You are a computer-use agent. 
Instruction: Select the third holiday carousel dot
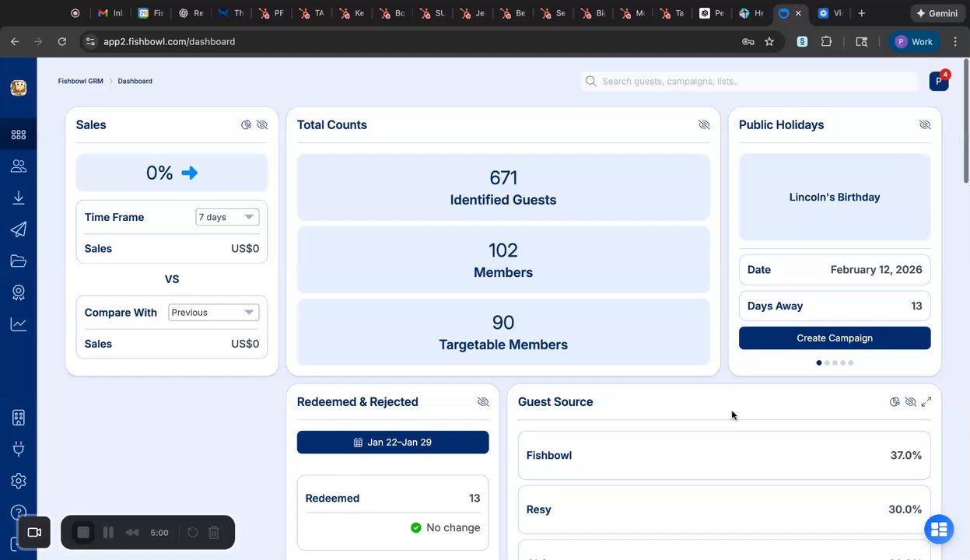click(835, 362)
